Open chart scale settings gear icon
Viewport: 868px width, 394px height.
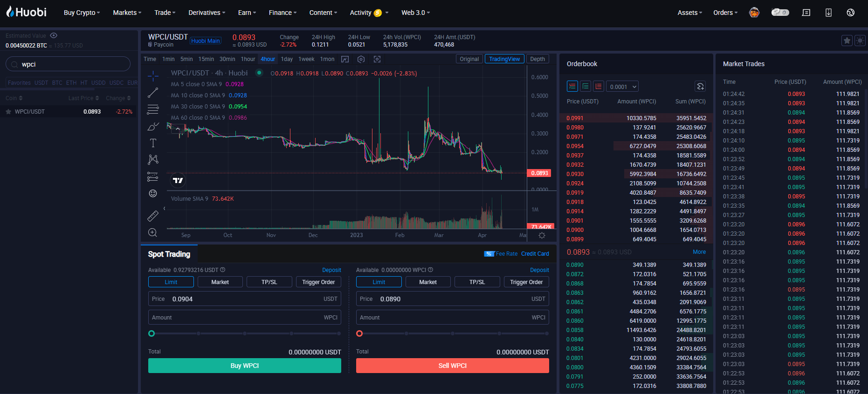point(542,235)
